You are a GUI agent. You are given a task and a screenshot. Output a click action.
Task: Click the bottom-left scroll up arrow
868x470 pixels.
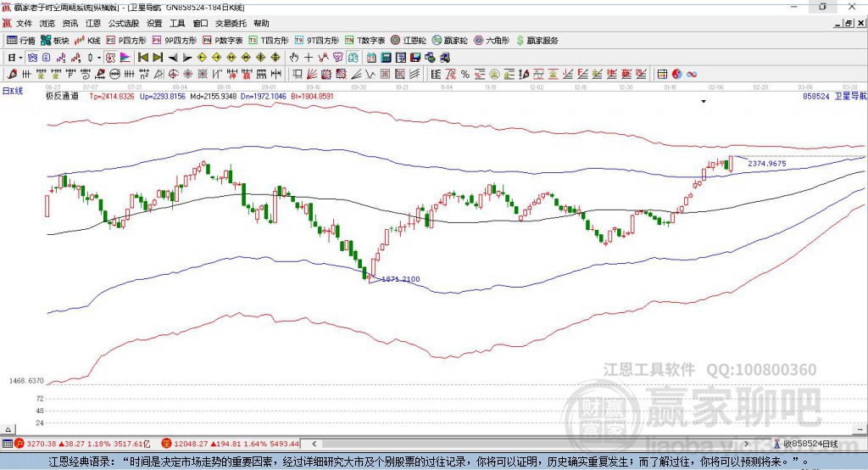pos(8,429)
